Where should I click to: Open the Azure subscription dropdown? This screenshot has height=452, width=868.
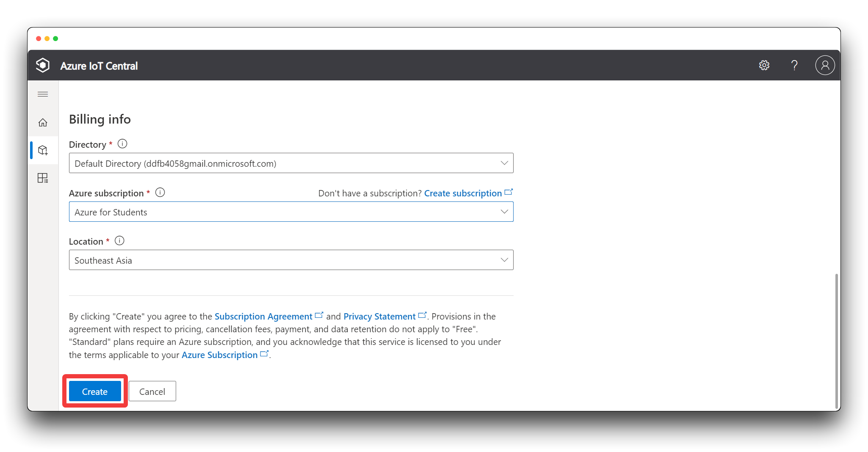click(x=291, y=212)
